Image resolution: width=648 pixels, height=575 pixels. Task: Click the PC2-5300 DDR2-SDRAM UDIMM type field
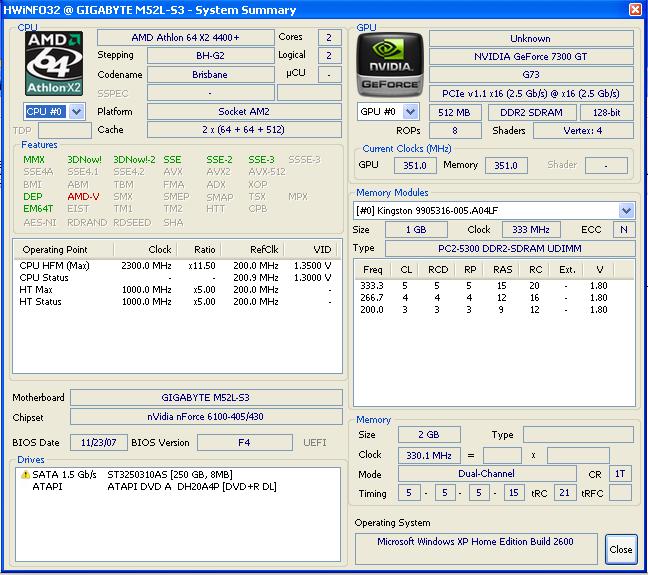[x=510, y=248]
